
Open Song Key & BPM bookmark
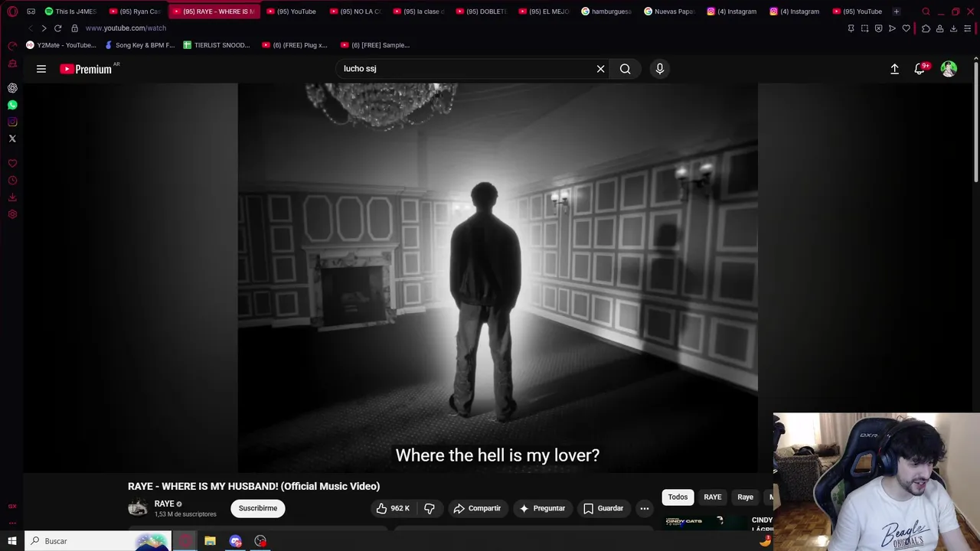pos(140,45)
